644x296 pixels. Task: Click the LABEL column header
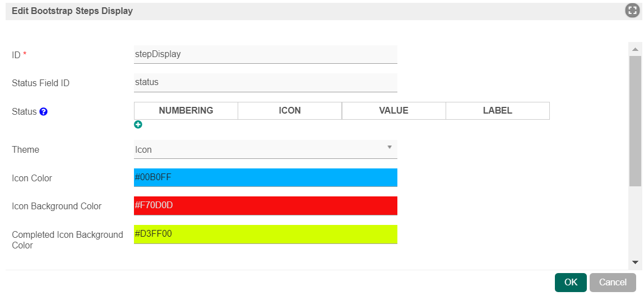pyautogui.click(x=498, y=111)
